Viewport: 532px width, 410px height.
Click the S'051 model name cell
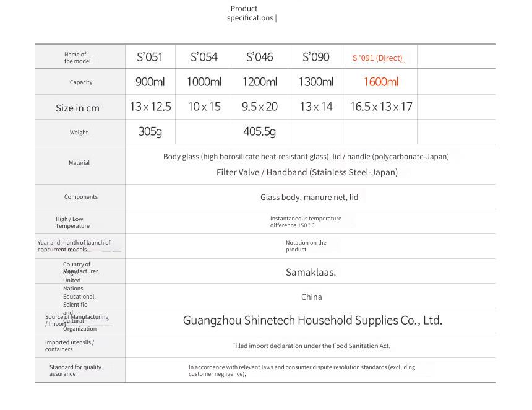150,57
